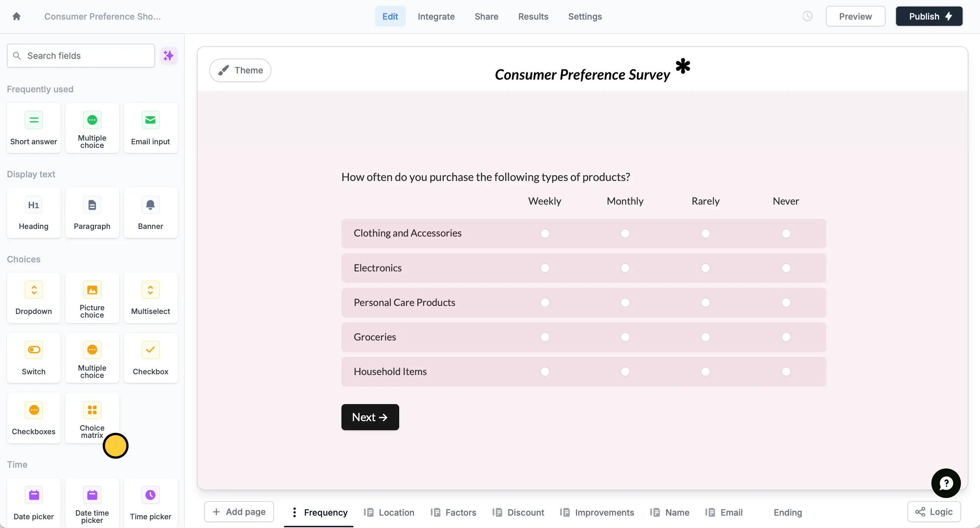The image size is (980, 528).
Task: Open the help chat bubble
Action: point(946,483)
